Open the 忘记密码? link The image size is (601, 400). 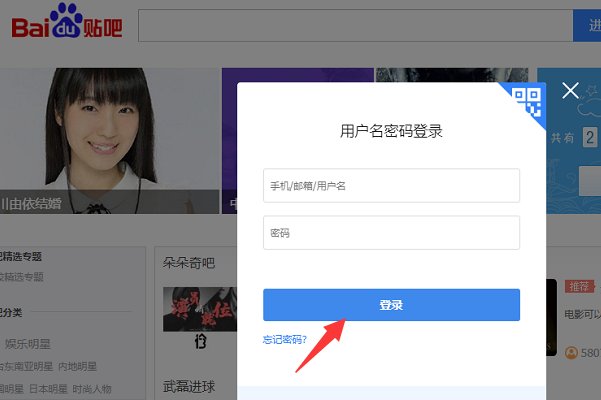coord(285,339)
